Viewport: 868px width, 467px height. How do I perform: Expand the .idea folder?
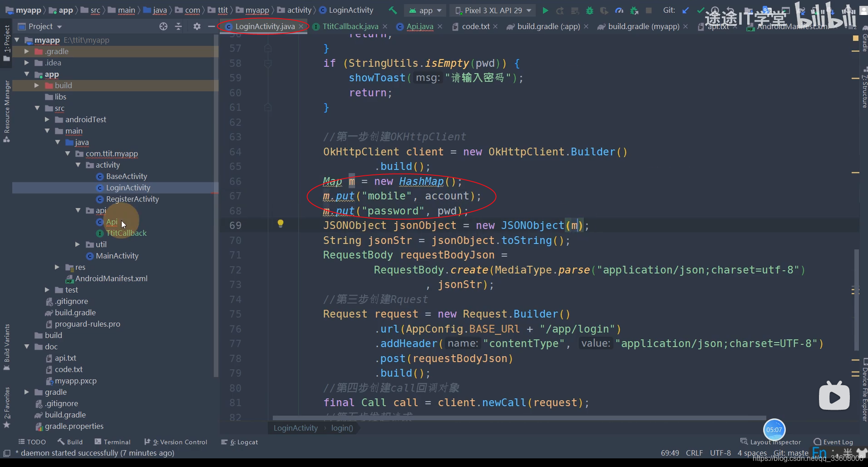click(27, 63)
